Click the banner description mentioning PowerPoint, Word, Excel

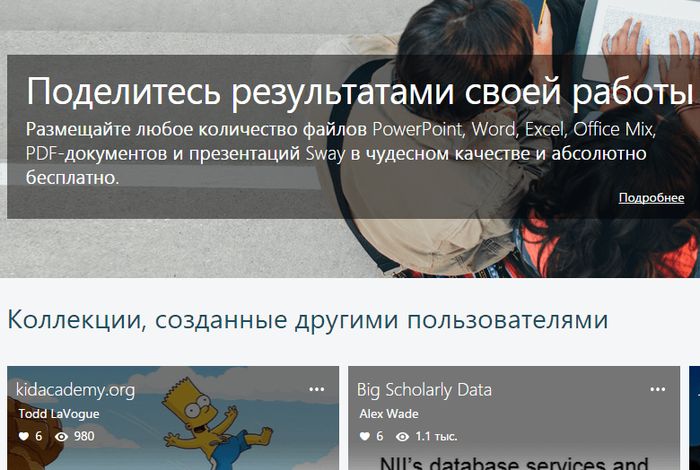coord(340,154)
